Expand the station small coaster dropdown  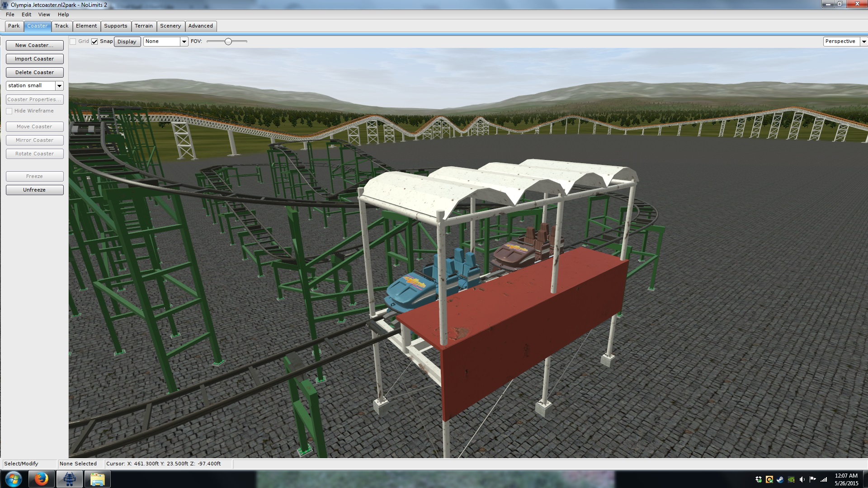(x=59, y=86)
